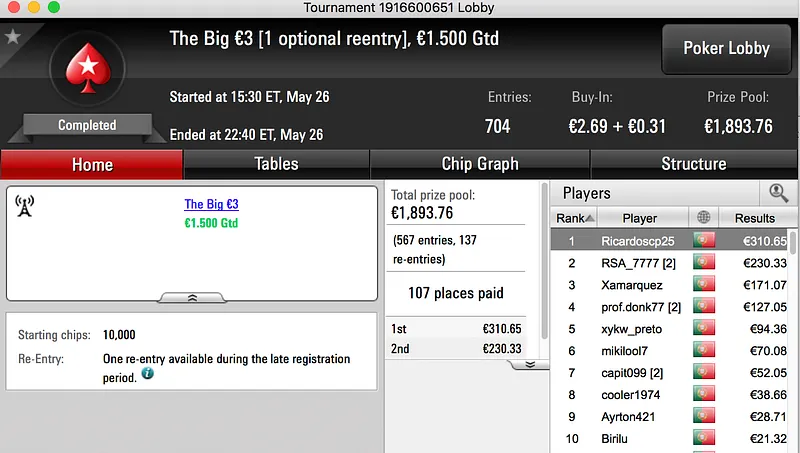Select player RSA_7777 row
Image resolution: width=800 pixels, height=453 pixels.
pyautogui.click(x=640, y=263)
